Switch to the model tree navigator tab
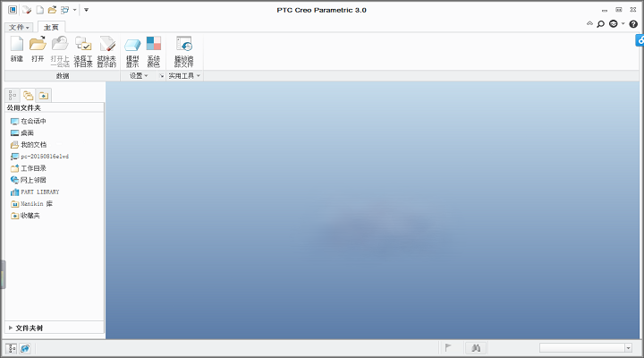 13,96
